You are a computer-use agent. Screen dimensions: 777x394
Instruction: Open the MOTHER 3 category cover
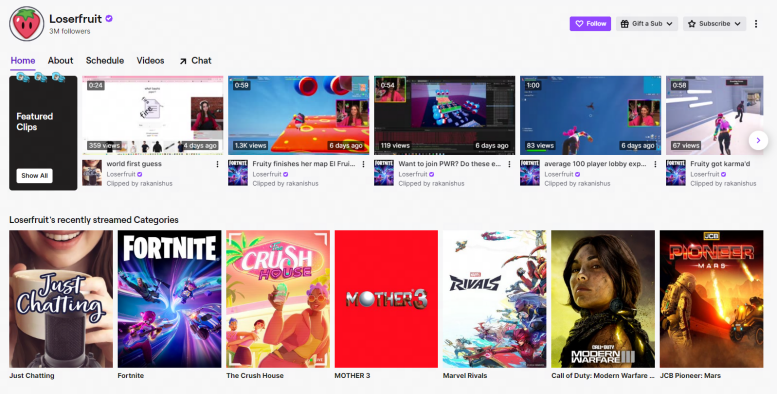pos(386,299)
